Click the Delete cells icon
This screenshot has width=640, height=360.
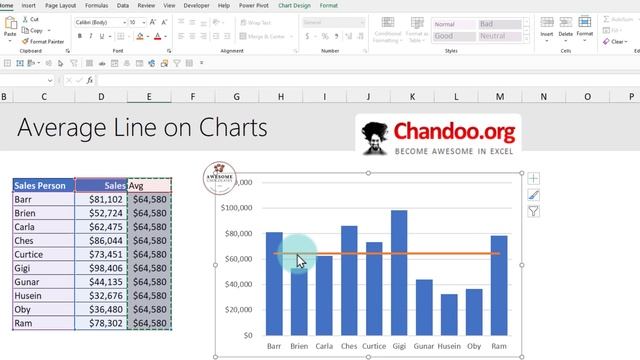(x=565, y=22)
